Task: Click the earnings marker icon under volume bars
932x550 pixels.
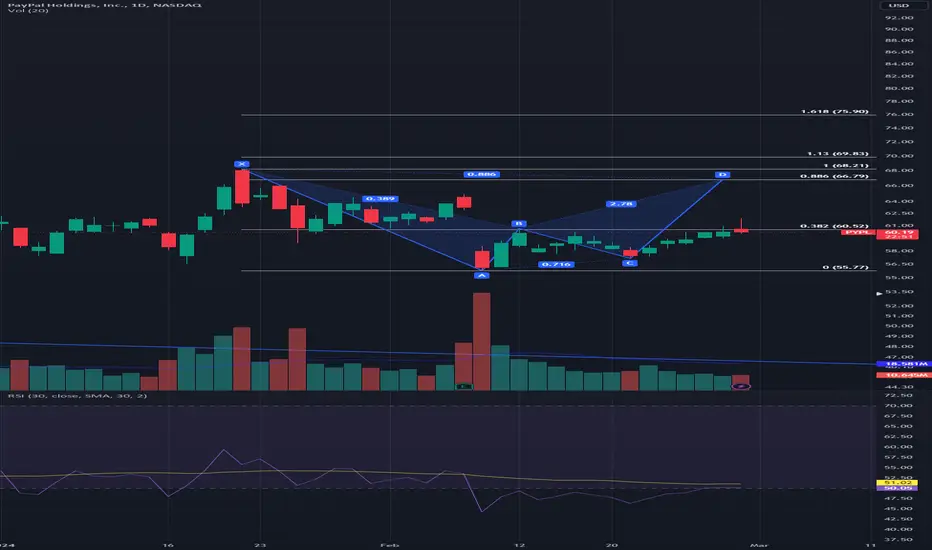Action: (464, 386)
